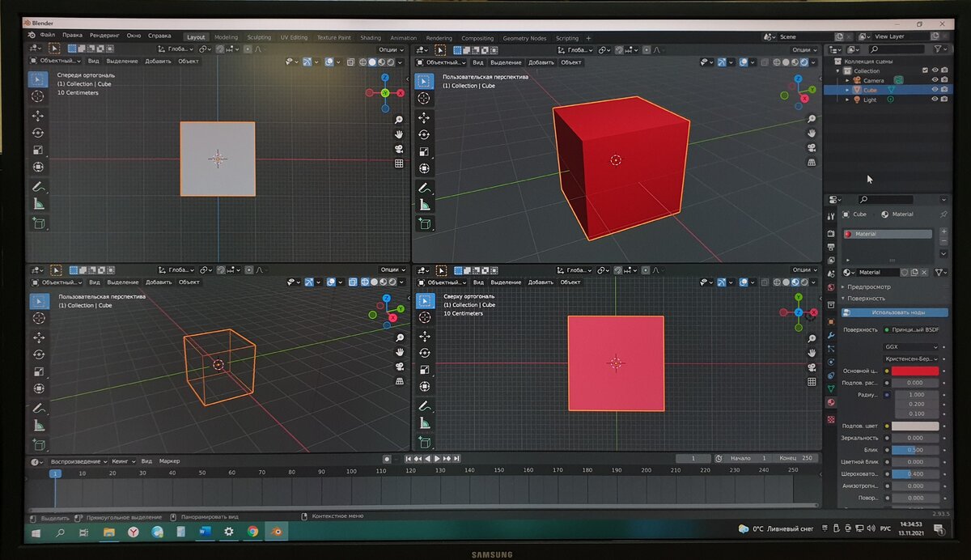The width and height of the screenshot is (971, 560).
Task: Uncheck the Collection exclude checkbox
Action: click(925, 70)
